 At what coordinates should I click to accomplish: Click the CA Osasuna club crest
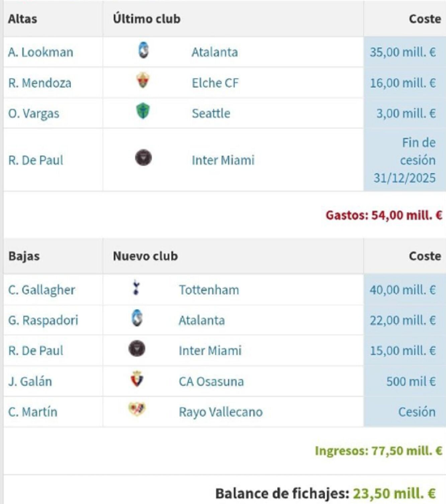137,379
